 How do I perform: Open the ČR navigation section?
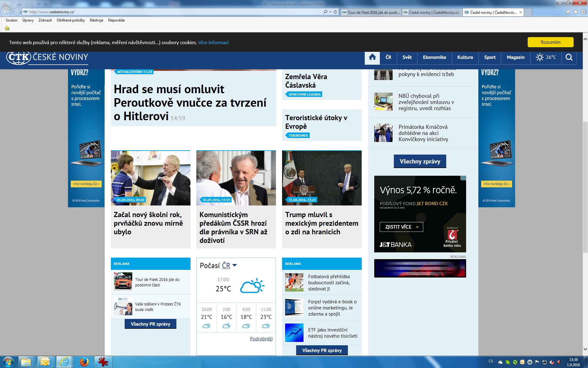[x=388, y=57]
